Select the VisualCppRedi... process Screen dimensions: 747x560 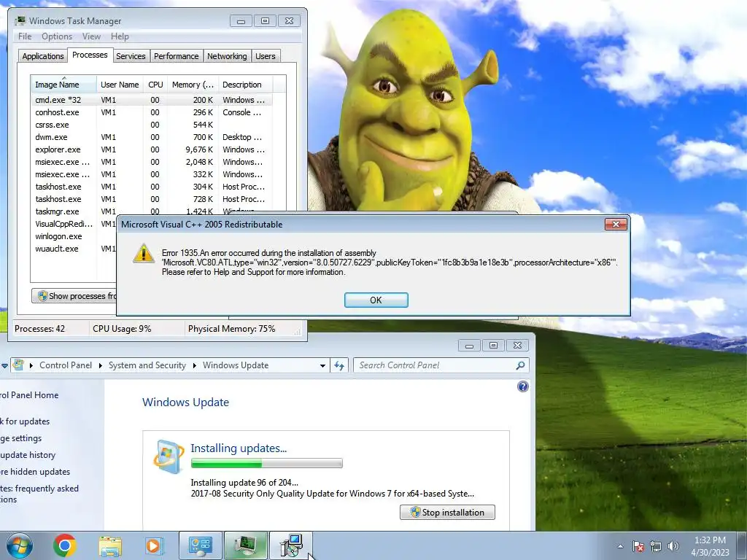pyautogui.click(x=64, y=224)
